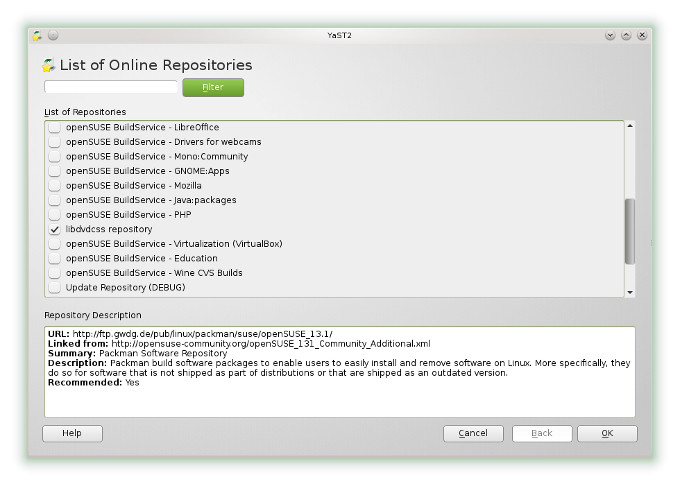Click the repository list scrollbar up arrow
Image resolution: width=680 pixels, height=486 pixels.
click(630, 126)
